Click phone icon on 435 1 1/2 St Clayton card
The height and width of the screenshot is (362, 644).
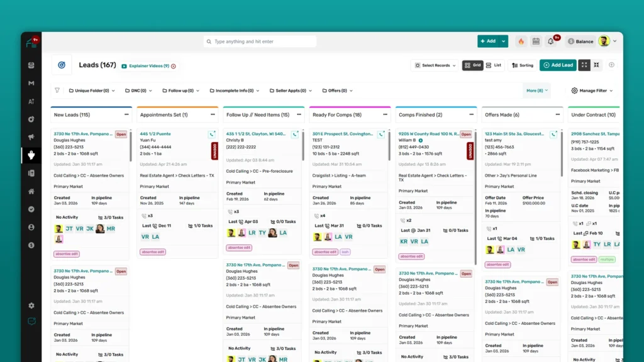[295, 134]
